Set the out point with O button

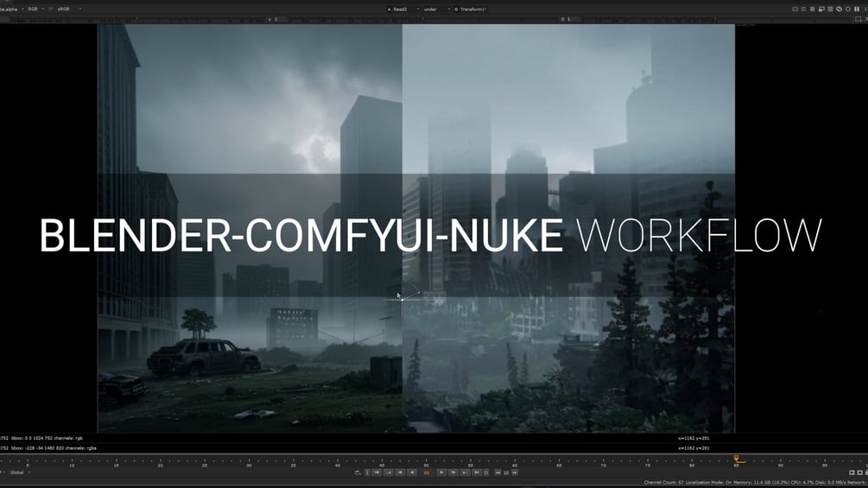point(486,472)
